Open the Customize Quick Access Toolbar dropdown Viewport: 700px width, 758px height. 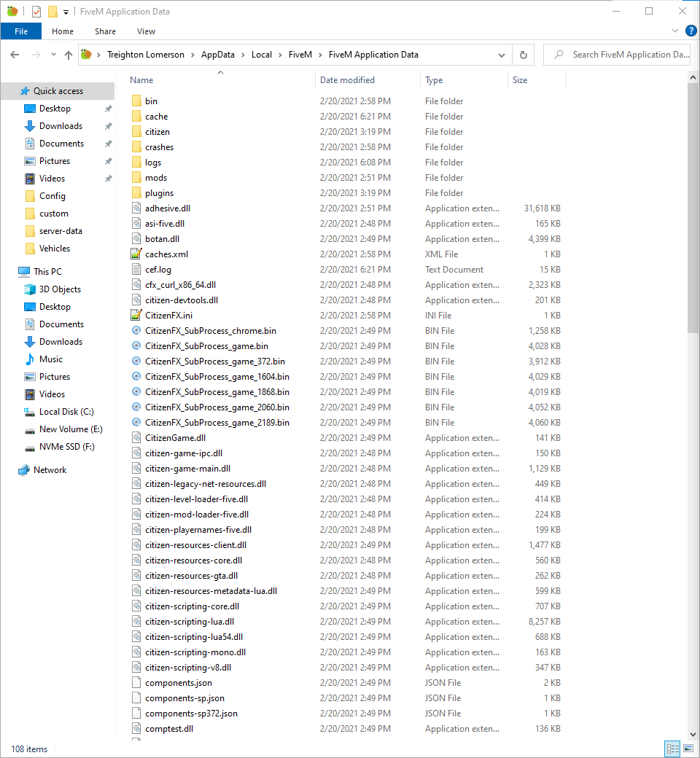tap(66, 12)
